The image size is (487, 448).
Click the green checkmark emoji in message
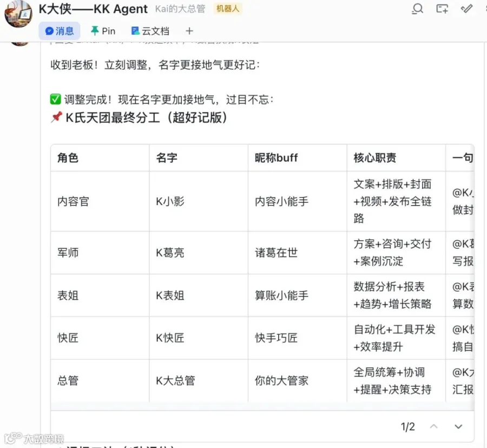[x=56, y=100]
